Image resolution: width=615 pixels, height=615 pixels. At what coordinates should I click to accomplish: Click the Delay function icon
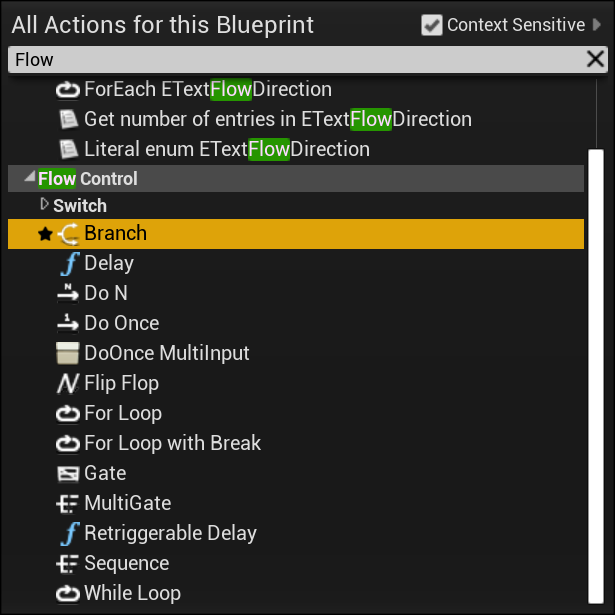click(x=70, y=264)
